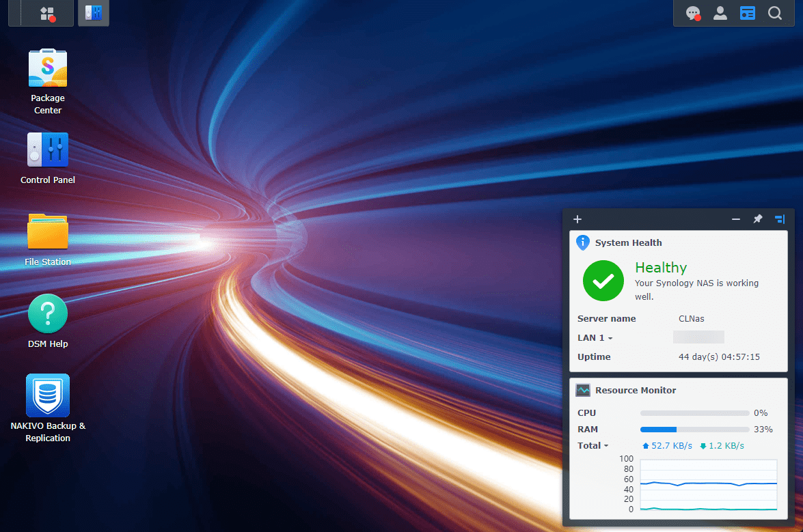Open the DSM Help icon
Screen dimensions: 803x532
(x=48, y=313)
